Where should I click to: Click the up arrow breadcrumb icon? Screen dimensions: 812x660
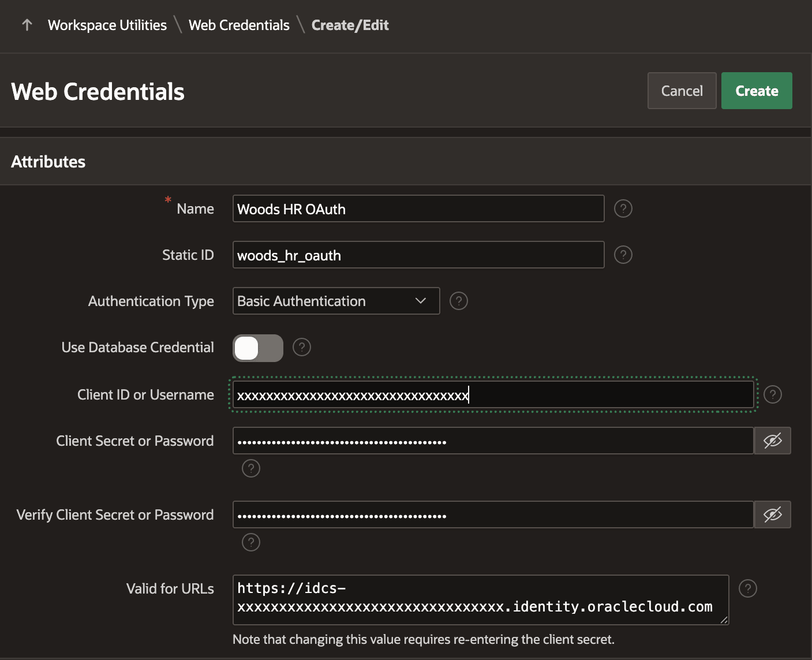coord(27,25)
